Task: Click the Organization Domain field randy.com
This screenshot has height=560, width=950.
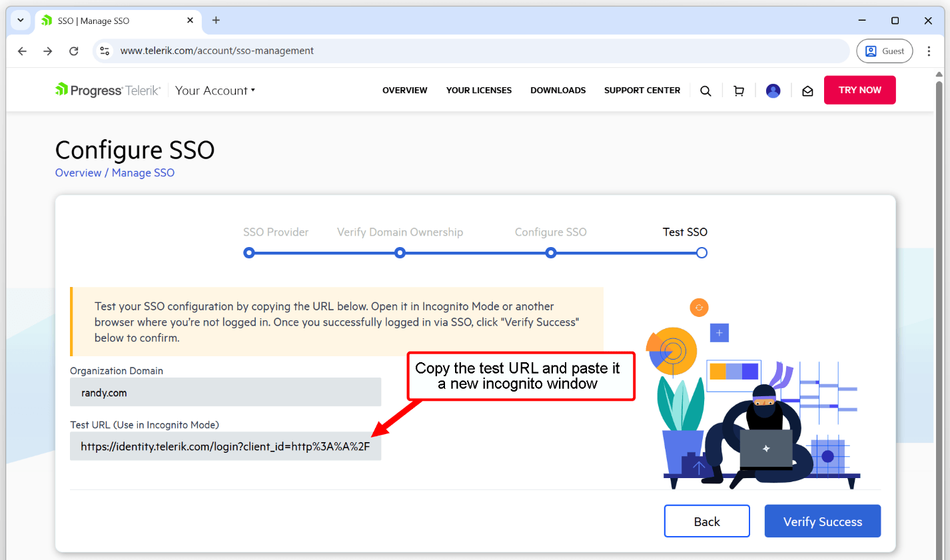Action: [x=225, y=392]
